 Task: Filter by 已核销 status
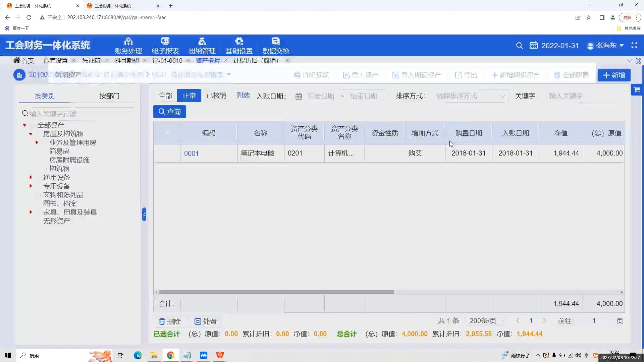coord(216,96)
